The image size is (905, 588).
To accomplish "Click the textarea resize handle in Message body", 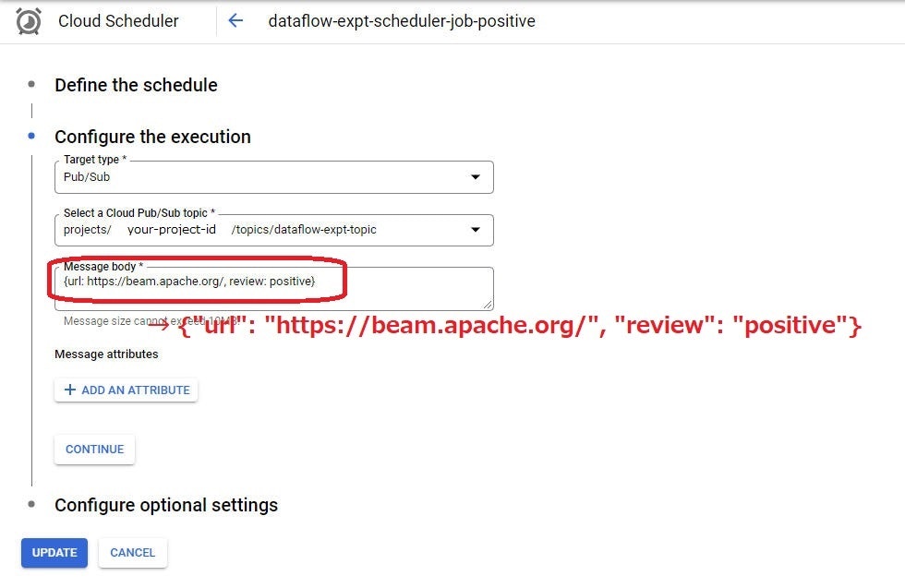I will [x=488, y=304].
